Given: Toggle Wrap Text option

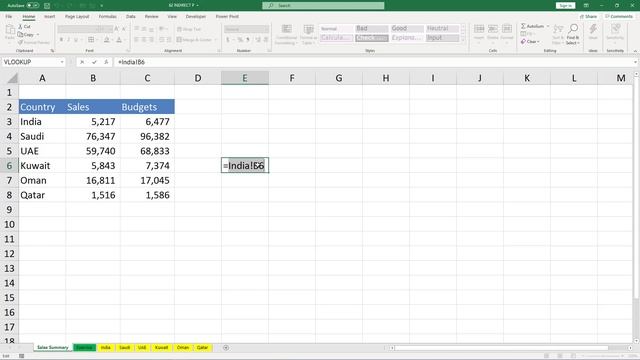Looking at the screenshot, I should click(189, 29).
